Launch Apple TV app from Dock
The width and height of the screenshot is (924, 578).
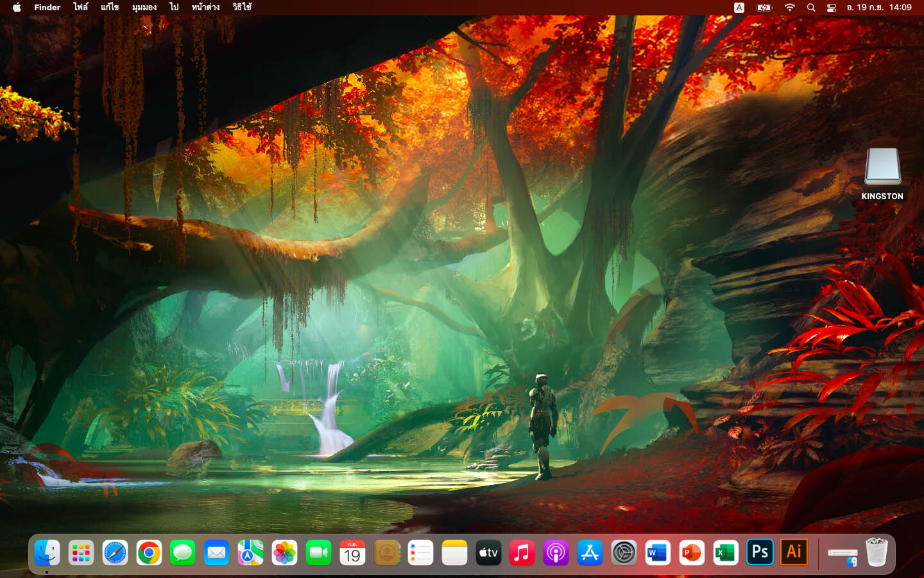[488, 553]
